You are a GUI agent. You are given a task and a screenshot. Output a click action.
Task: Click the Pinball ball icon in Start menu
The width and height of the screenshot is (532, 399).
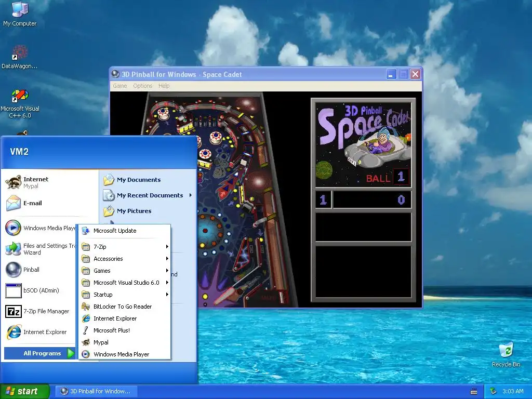pos(14,270)
